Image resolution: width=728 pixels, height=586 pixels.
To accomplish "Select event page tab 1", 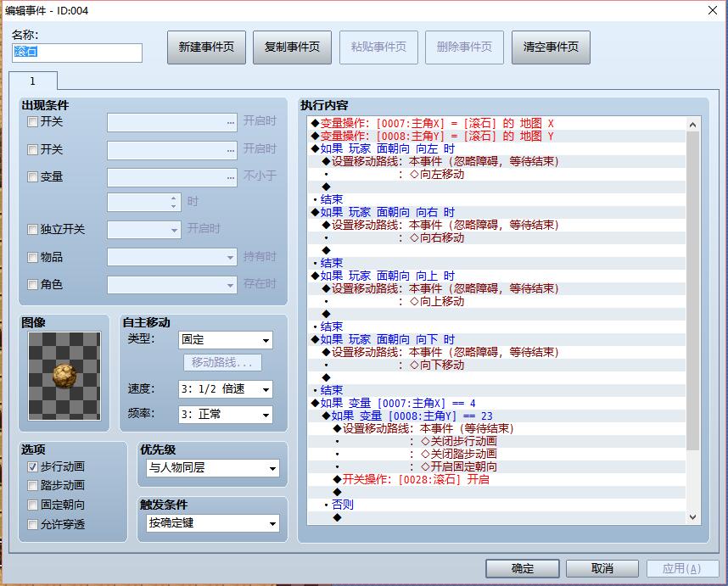I will click(x=32, y=81).
